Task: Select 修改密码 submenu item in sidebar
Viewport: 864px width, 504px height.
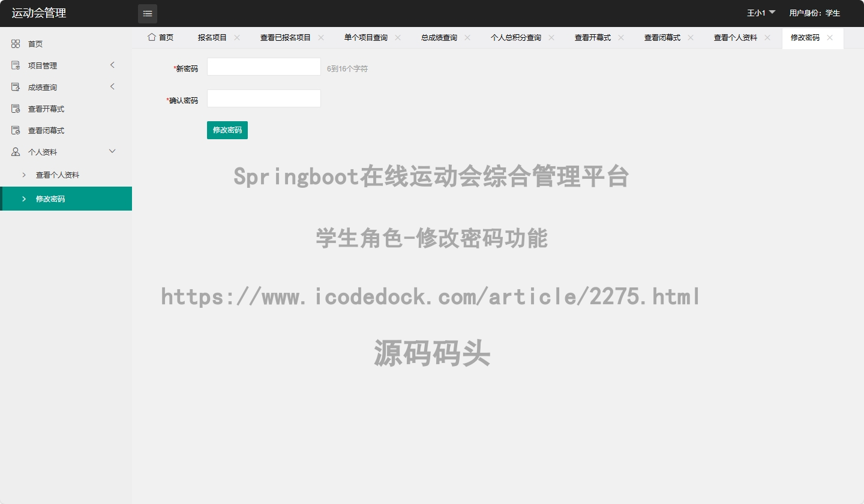Action: [x=66, y=199]
